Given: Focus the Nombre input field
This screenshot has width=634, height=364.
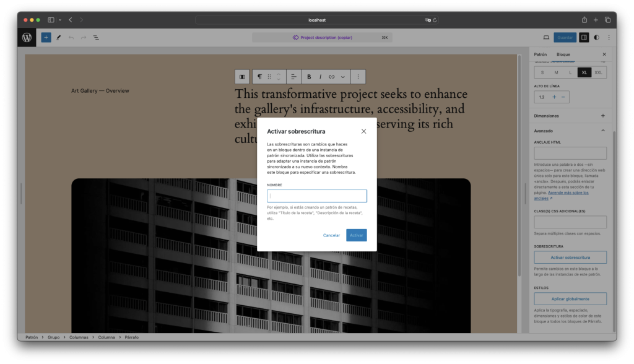Looking at the screenshot, I should click(317, 196).
